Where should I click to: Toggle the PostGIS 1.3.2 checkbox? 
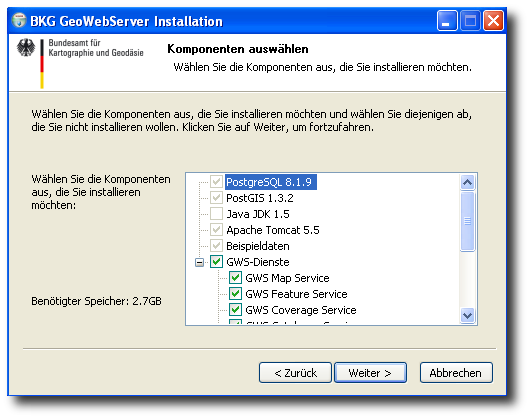pyautogui.click(x=216, y=198)
